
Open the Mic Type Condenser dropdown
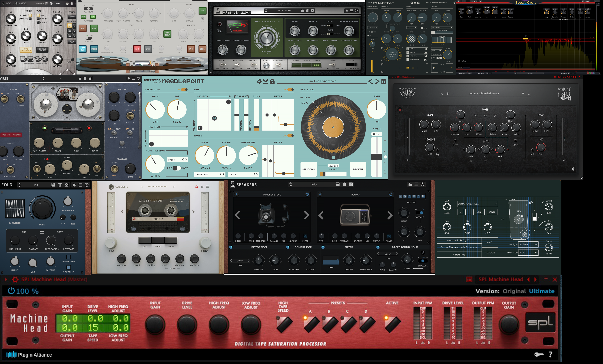(x=528, y=244)
